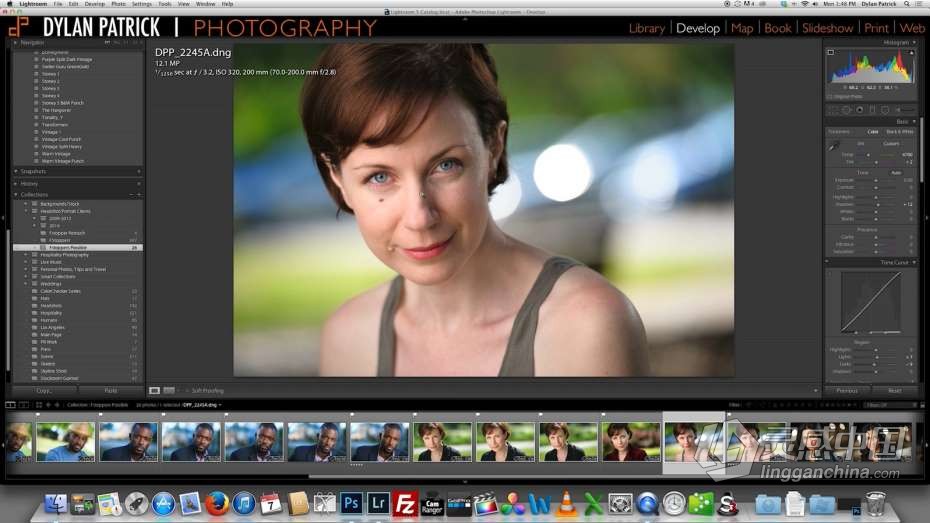Collapse the Histogram panel
The width and height of the screenshot is (930, 523).
click(x=914, y=43)
